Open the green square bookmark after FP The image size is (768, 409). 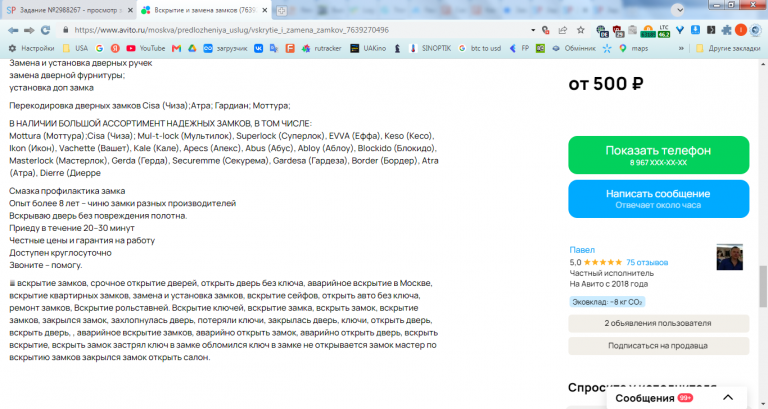point(540,48)
